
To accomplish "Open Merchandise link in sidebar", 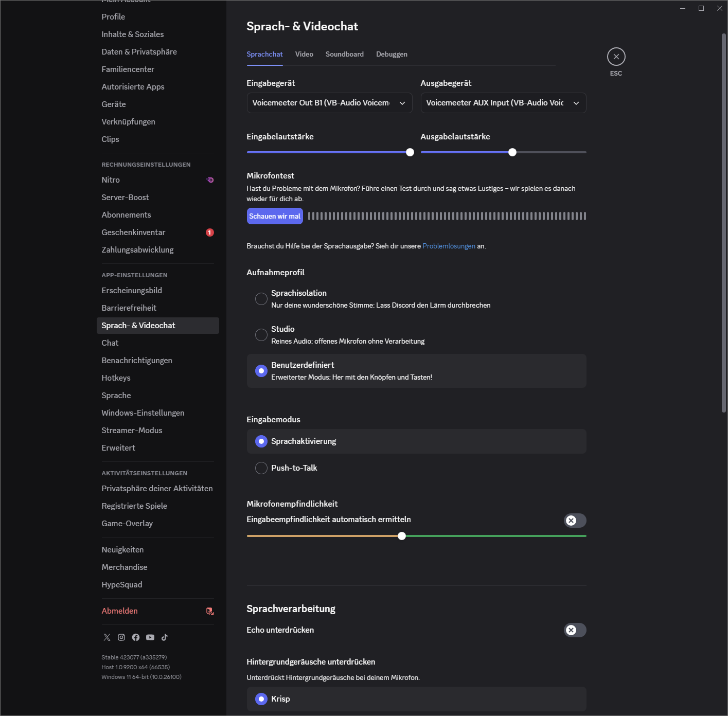I will click(x=157, y=567).
